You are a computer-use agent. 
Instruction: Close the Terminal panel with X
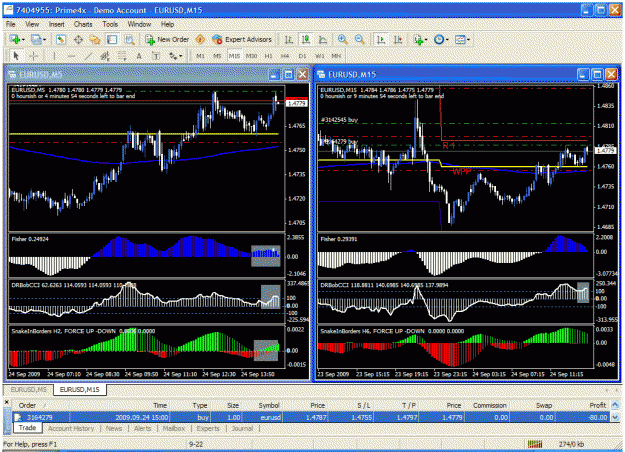point(7,403)
